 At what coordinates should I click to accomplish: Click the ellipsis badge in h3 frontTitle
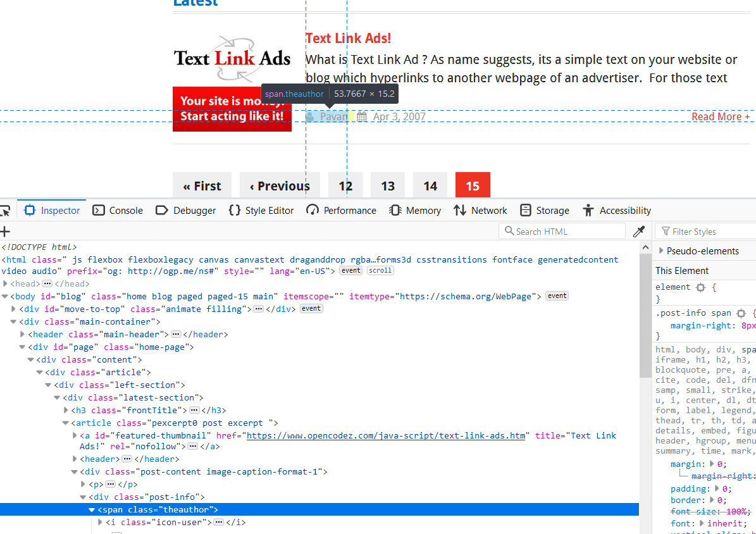pyautogui.click(x=194, y=411)
